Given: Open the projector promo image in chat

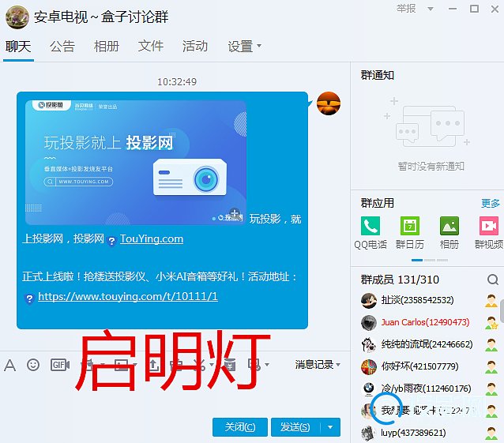Looking at the screenshot, I should pyautogui.click(x=136, y=163).
